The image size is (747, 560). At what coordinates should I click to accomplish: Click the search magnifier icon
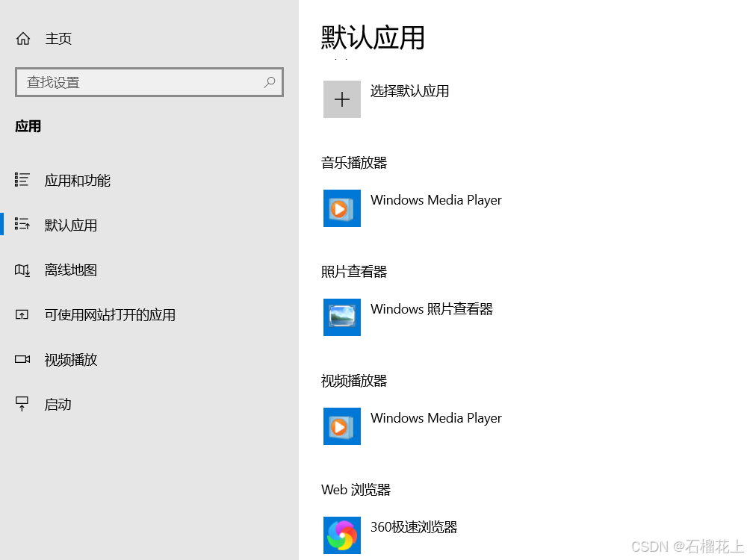(269, 82)
